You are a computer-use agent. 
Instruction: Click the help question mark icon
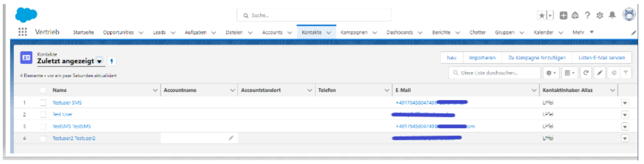[x=587, y=15]
